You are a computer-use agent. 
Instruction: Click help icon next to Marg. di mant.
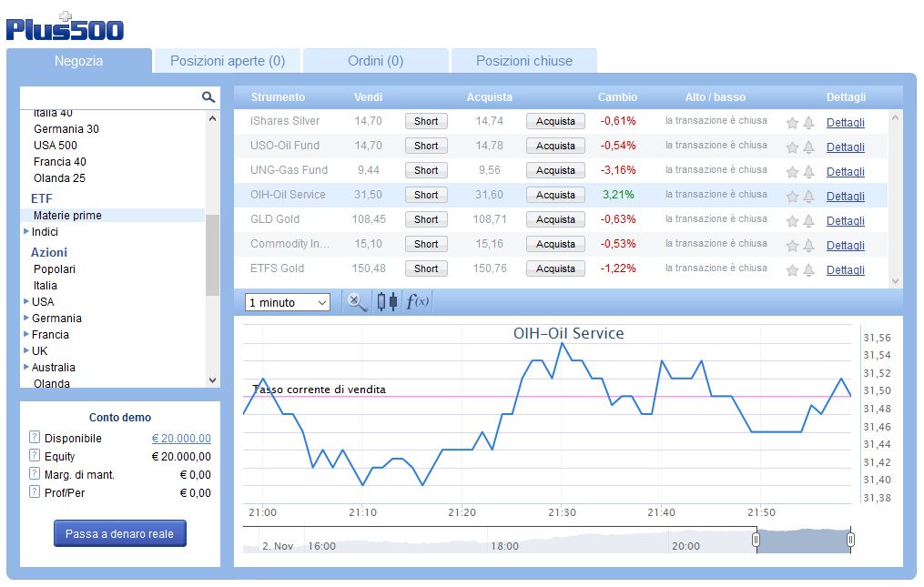pyautogui.click(x=35, y=474)
